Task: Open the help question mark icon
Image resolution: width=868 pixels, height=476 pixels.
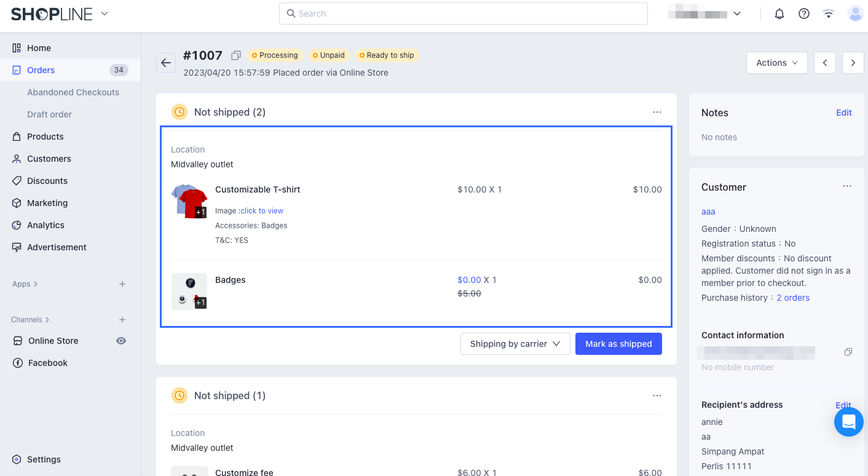Action: pos(803,13)
